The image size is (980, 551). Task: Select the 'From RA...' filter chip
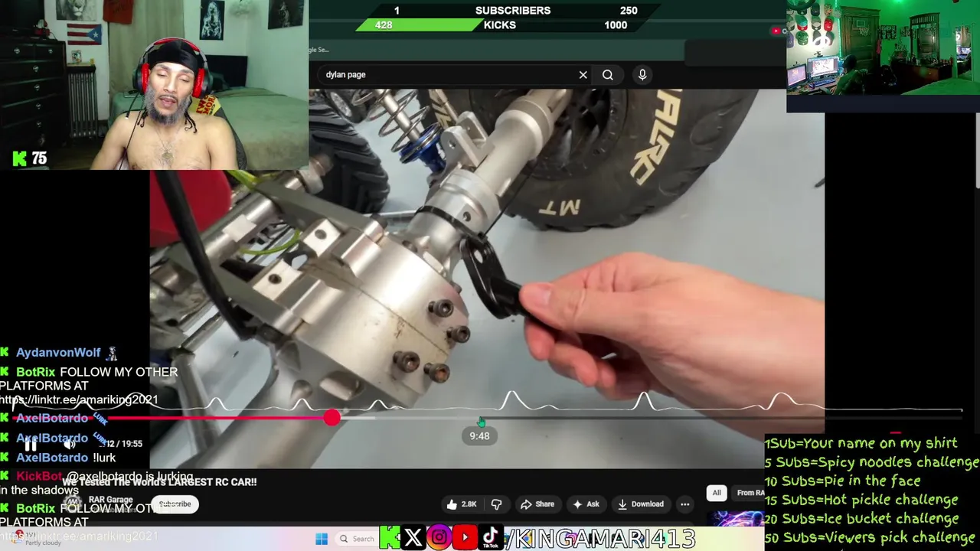750,493
